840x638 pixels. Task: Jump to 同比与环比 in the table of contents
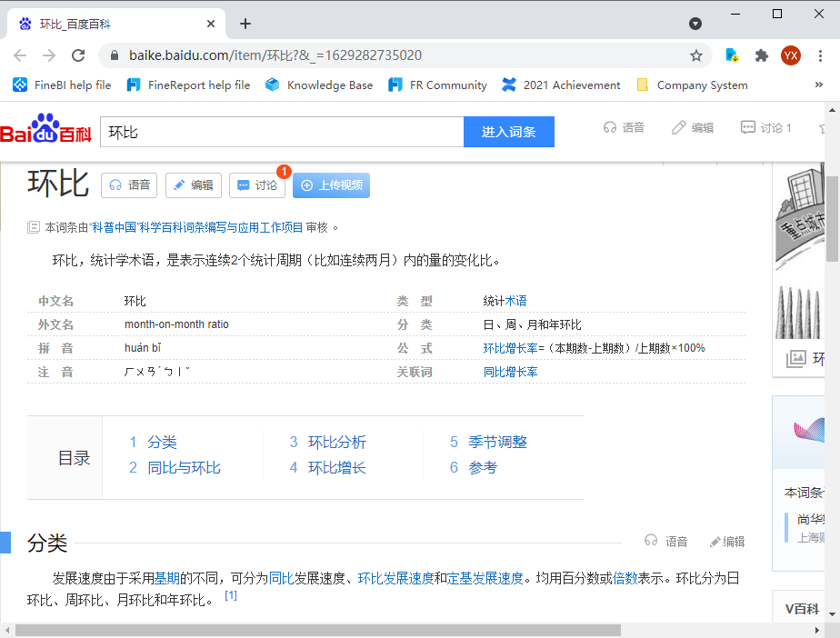(x=184, y=468)
